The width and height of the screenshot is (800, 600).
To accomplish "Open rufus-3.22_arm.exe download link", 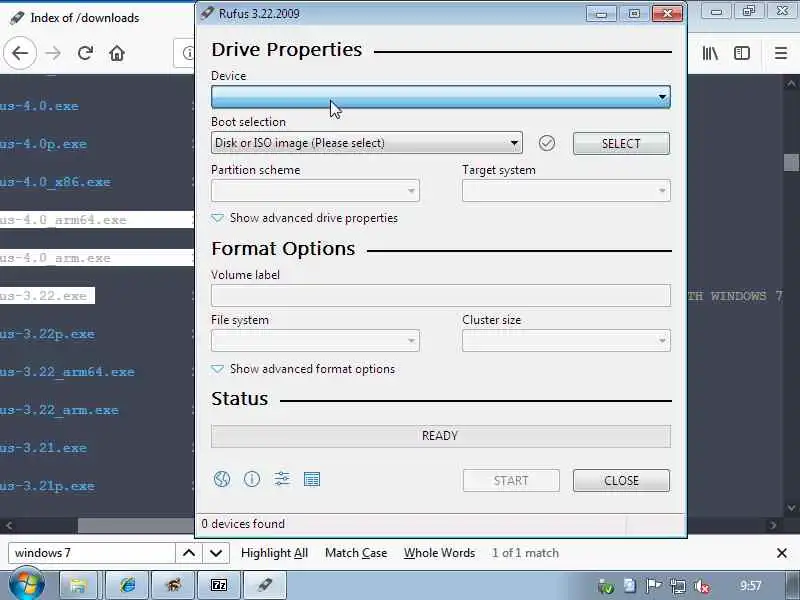I will (59, 410).
